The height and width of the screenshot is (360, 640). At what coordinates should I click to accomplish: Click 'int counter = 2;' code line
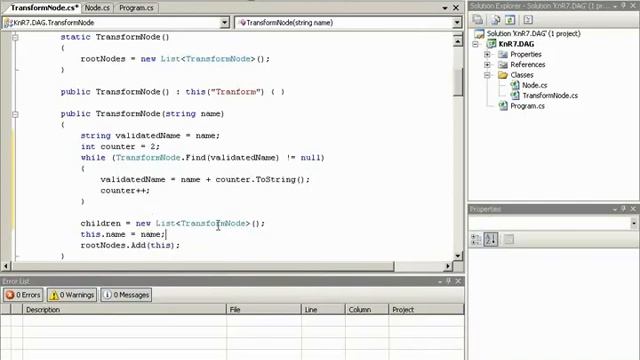[120, 147]
